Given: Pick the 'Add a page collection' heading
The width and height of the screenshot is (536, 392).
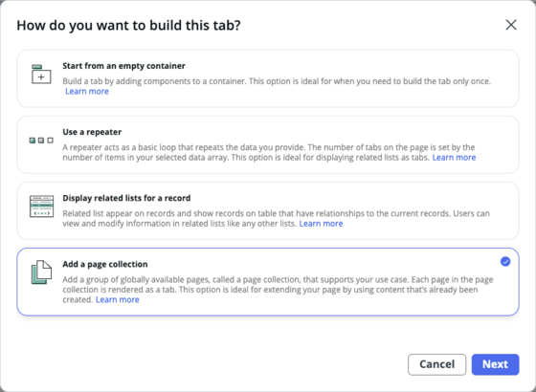Looking at the screenshot, I should [x=105, y=264].
